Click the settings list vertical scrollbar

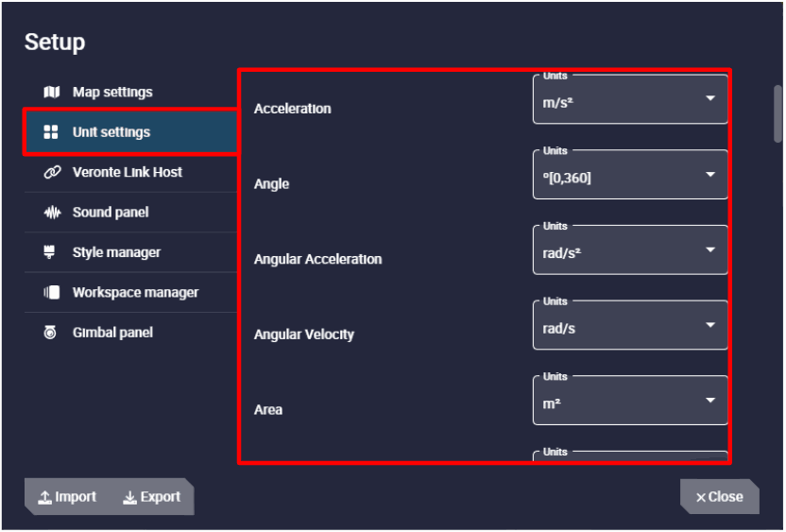tap(777, 113)
